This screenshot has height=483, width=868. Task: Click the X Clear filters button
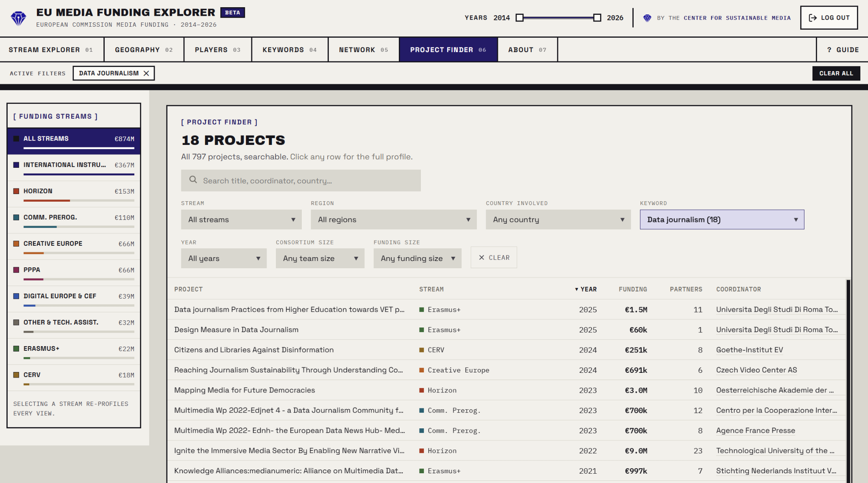494,258
